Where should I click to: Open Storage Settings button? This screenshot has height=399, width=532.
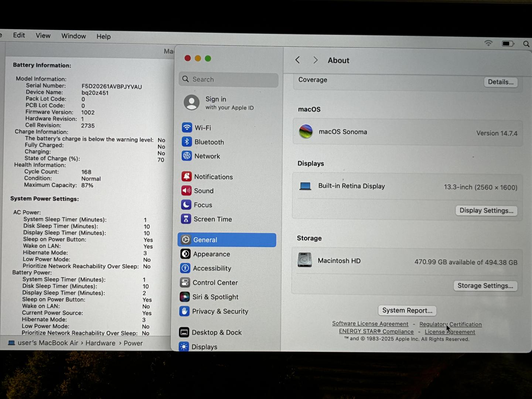[x=485, y=286]
